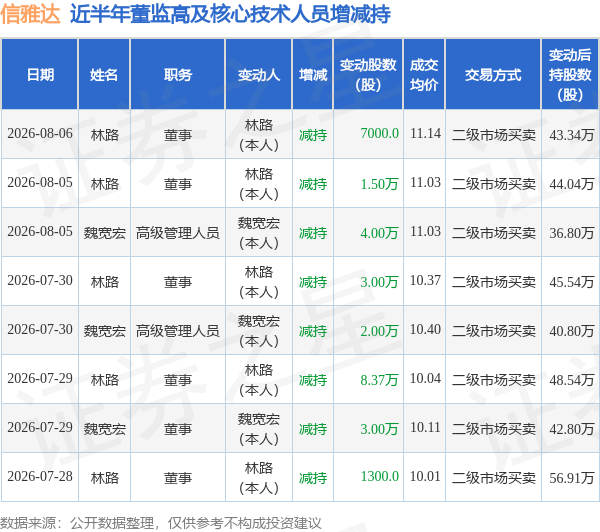Click the 1300.0 shares changed value
The width and height of the screenshot is (600, 532).
[x=380, y=477]
